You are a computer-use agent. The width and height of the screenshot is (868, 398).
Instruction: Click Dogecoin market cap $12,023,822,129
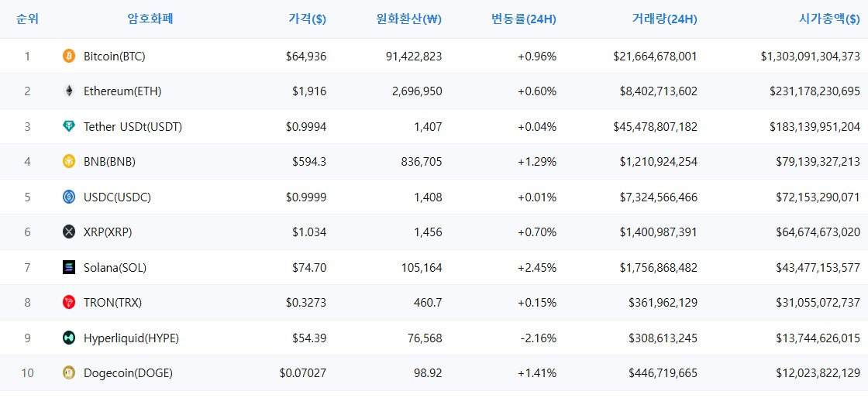818,374
